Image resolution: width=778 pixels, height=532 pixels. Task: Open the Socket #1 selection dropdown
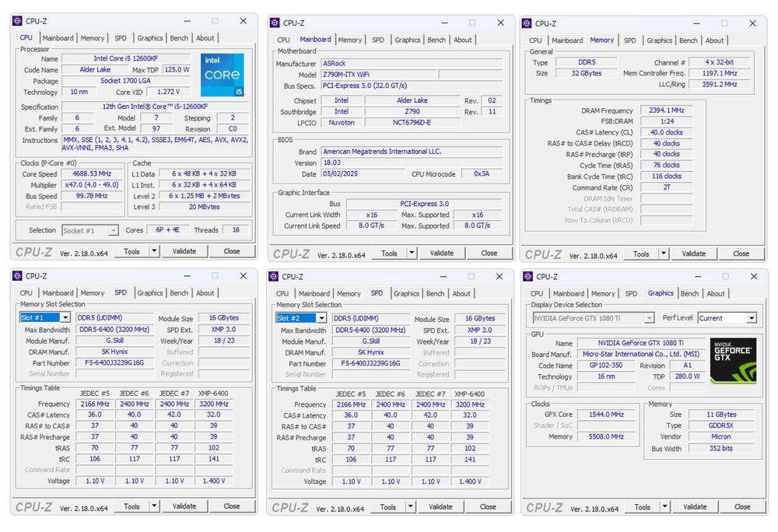pyautogui.click(x=113, y=230)
